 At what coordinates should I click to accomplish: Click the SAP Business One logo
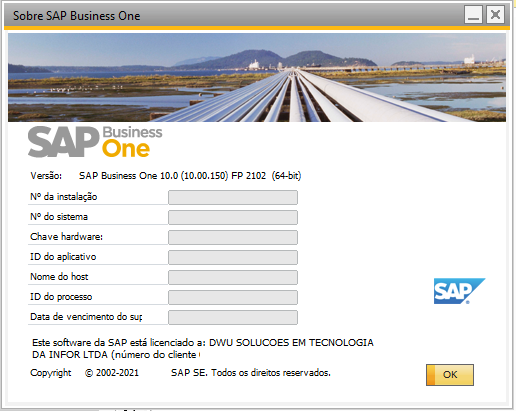(95, 141)
